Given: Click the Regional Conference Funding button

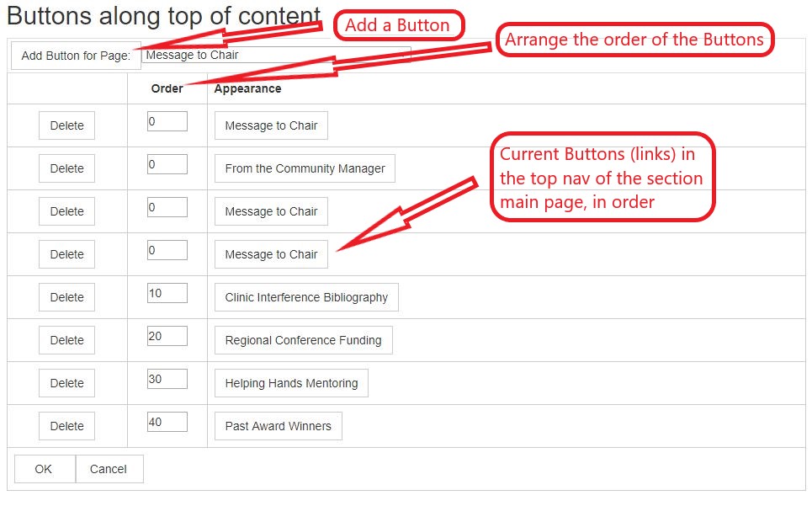Looking at the screenshot, I should coord(304,340).
